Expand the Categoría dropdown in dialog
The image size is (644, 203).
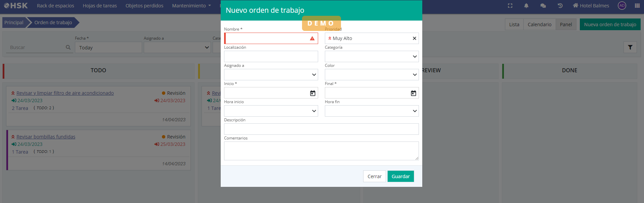point(372,56)
